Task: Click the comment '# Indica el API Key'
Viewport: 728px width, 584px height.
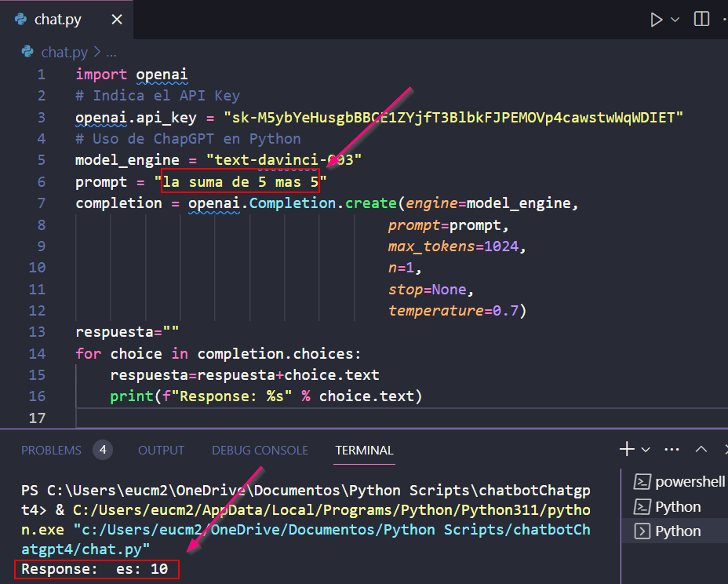Action: click(x=158, y=96)
